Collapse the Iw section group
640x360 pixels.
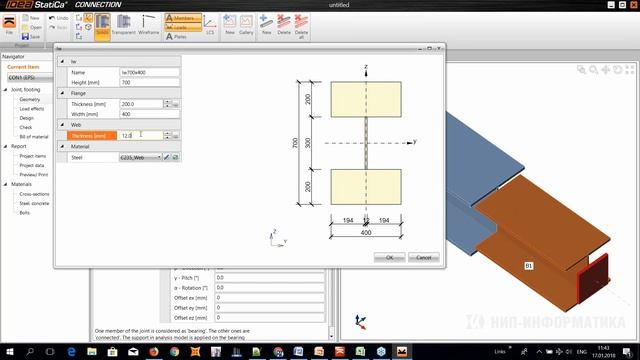point(62,61)
